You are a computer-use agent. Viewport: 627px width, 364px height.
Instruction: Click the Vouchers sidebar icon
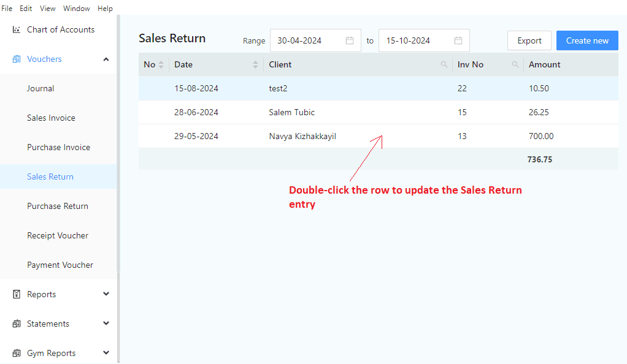coord(17,59)
